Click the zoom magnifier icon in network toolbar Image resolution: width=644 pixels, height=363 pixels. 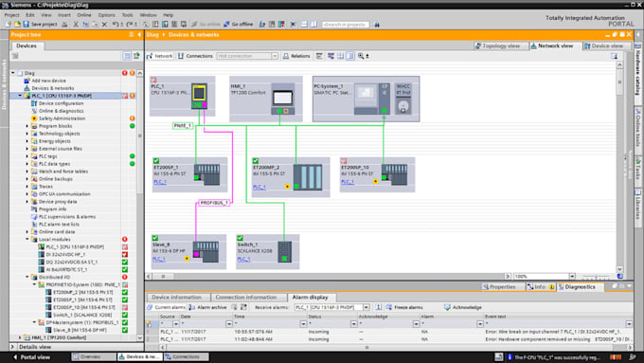pyautogui.click(x=361, y=56)
